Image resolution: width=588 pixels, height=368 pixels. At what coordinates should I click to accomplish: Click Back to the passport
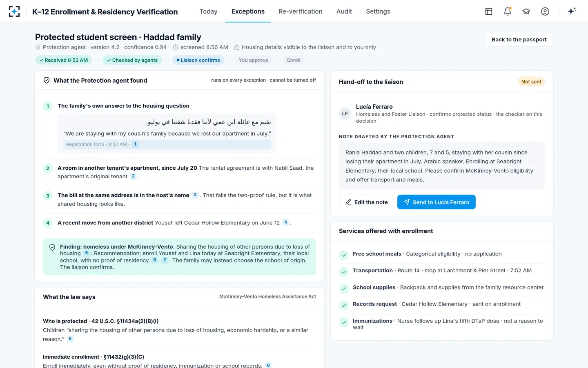click(x=519, y=39)
